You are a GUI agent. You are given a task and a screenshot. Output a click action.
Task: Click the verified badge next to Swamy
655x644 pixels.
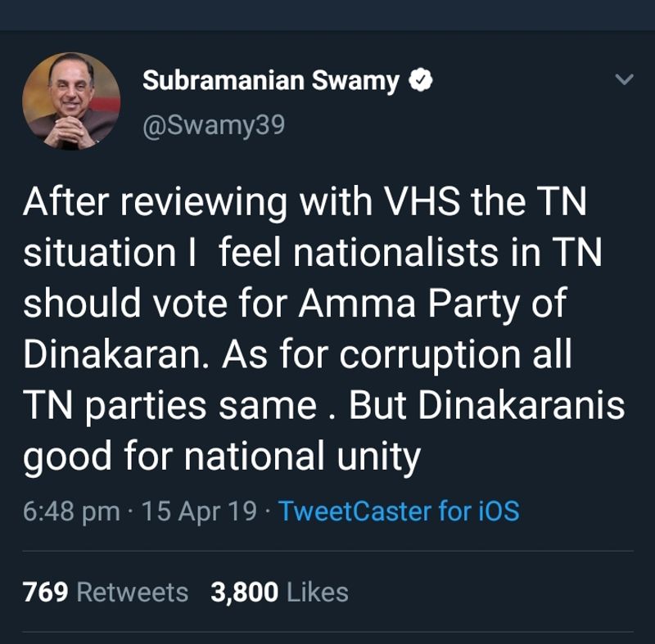click(420, 80)
